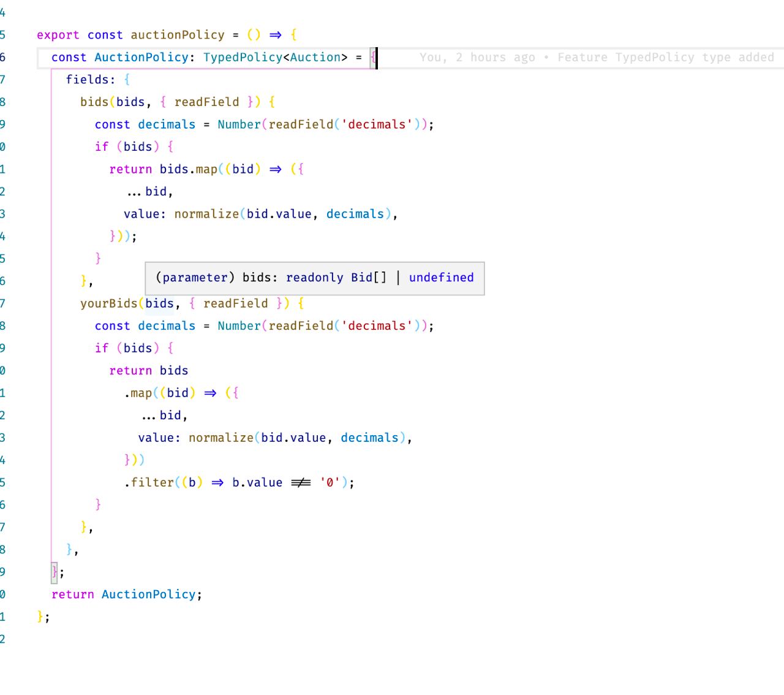
Task: Click 'bids.map' in the first return statement
Action: pyautogui.click(x=189, y=169)
